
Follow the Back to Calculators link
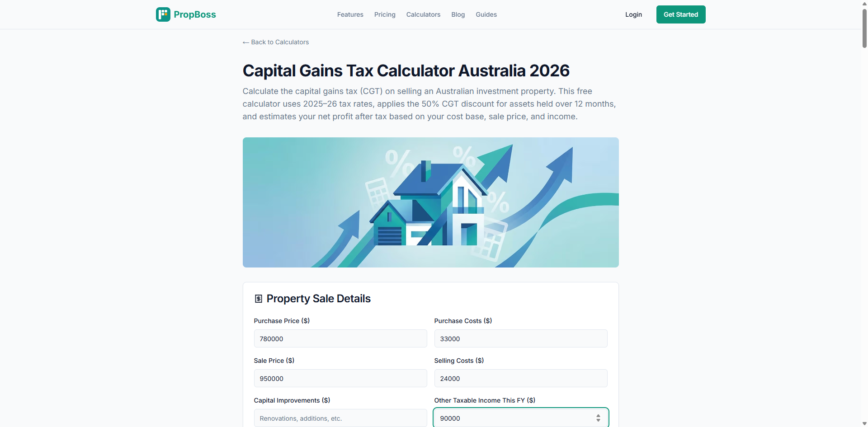point(280,42)
